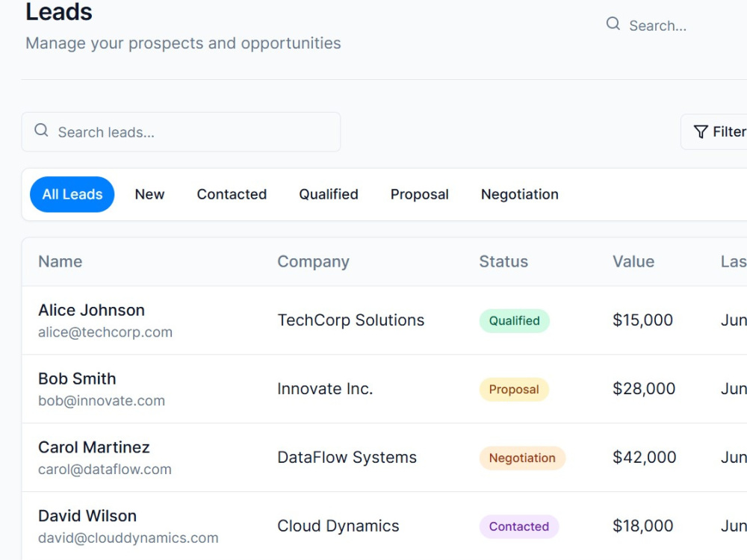Viewport: 747px width, 560px height.
Task: Click email alice@techcorp.com
Action: tap(105, 332)
